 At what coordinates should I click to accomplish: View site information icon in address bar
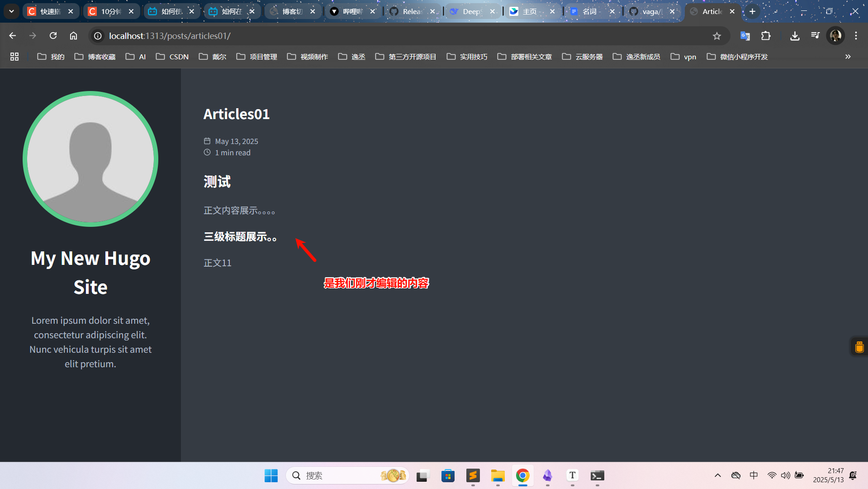pyautogui.click(x=98, y=36)
